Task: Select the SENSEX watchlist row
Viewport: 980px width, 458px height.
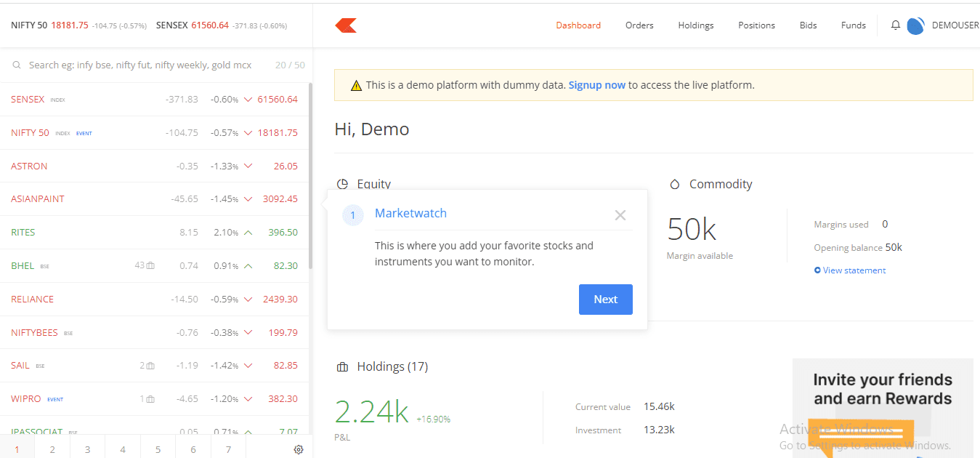Action: click(154, 100)
